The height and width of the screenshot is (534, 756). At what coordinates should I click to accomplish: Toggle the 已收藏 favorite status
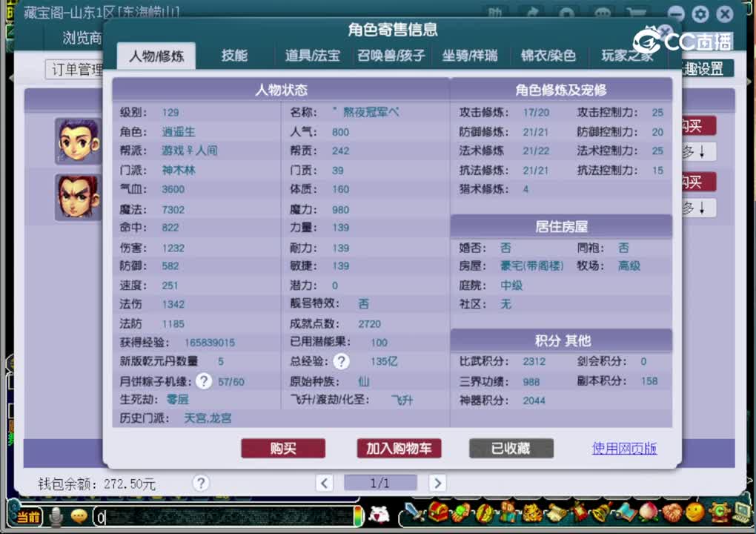(511, 448)
